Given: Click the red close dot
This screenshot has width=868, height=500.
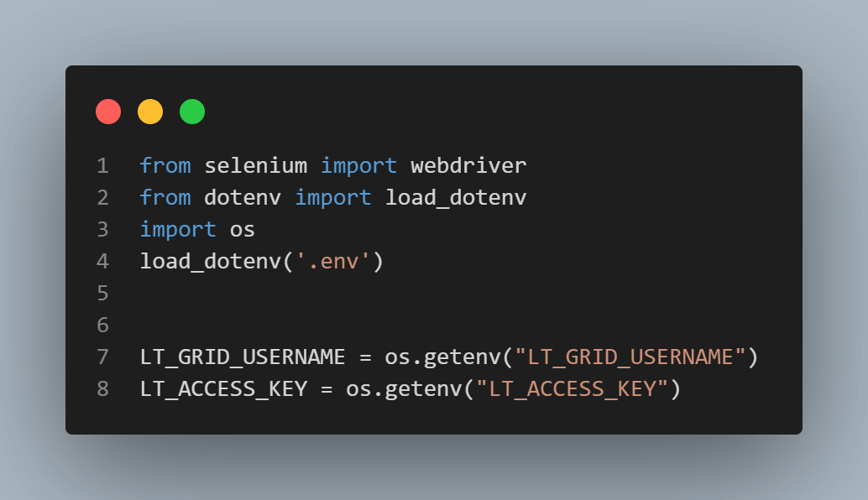Looking at the screenshot, I should point(108,112).
